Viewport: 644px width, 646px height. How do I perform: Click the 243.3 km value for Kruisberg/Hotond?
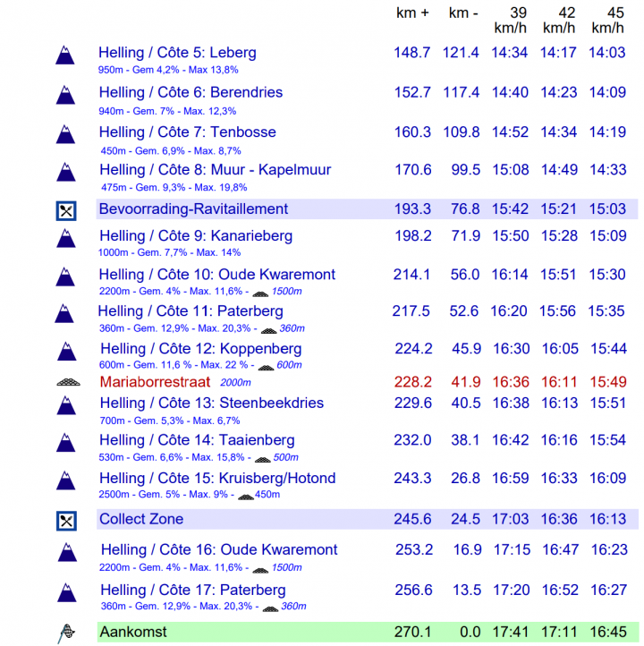click(412, 479)
